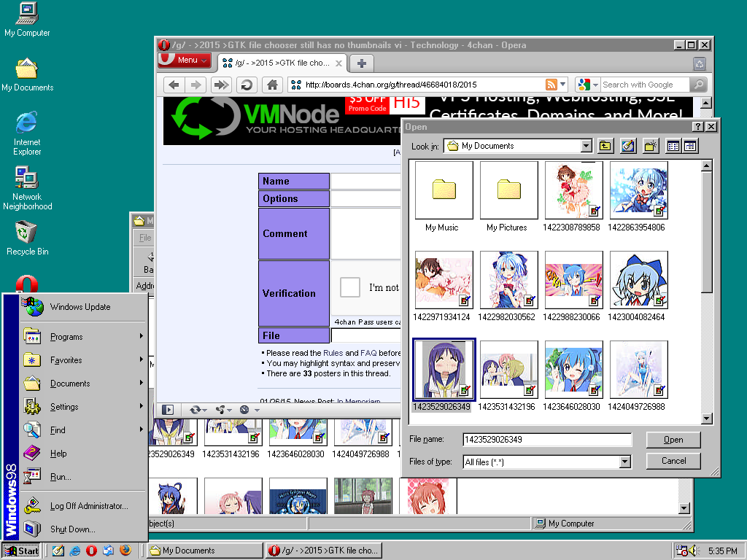Click Cancel in the Open dialog
Screen dimensions: 747x560
[x=673, y=461]
